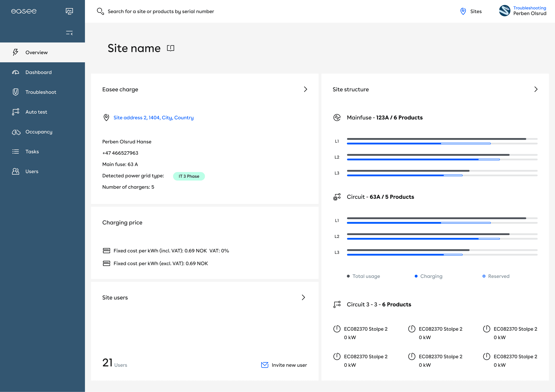
Task: Click the book icon next to Site name
Action: pos(170,48)
